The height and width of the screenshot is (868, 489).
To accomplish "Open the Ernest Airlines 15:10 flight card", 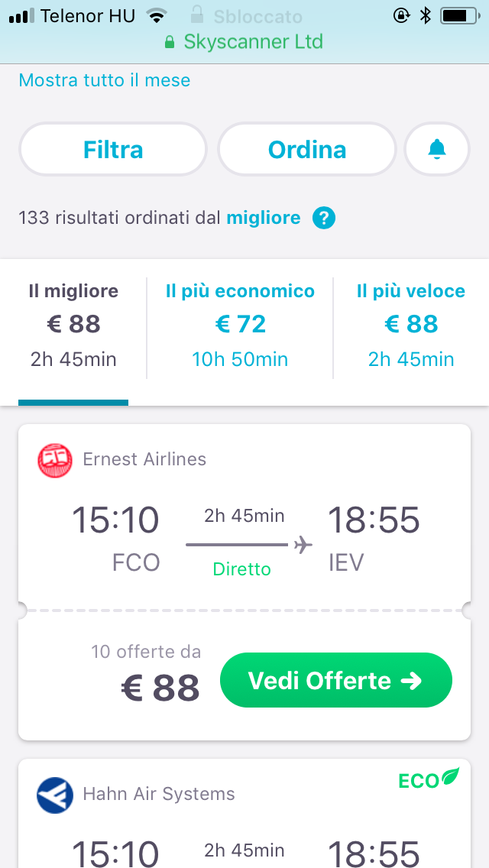I will click(244, 520).
